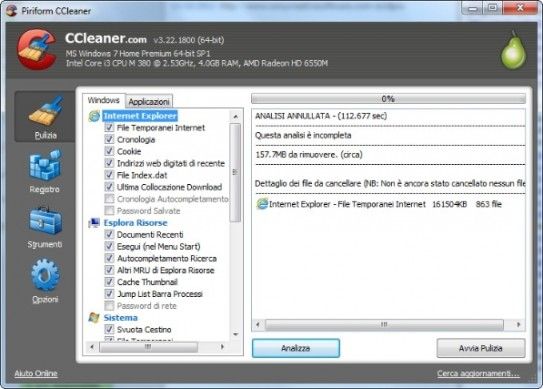Enable Cronologia Autocompletamento checkbox

109,198
